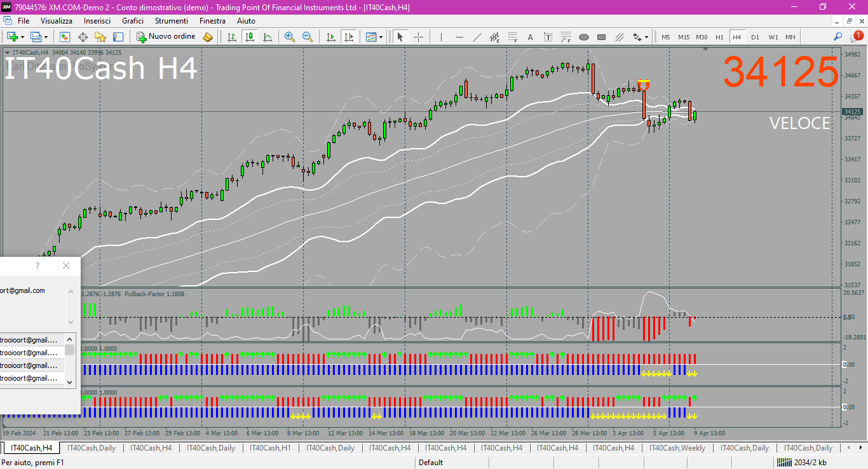Open notifications chat bubble icon
Screen dimensions: 868x469
click(x=856, y=37)
